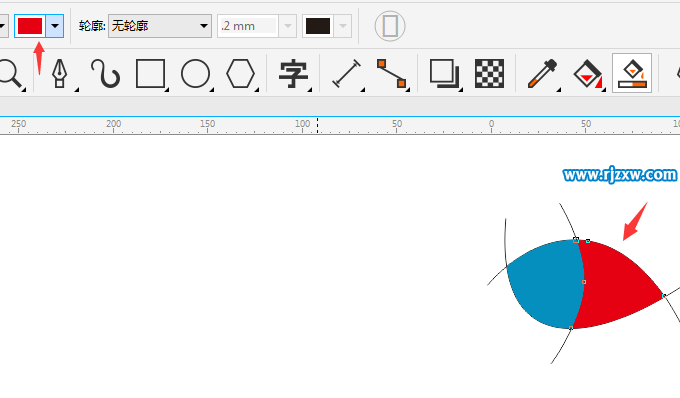Select the Pen tool
This screenshot has height=398, width=680.
60,74
